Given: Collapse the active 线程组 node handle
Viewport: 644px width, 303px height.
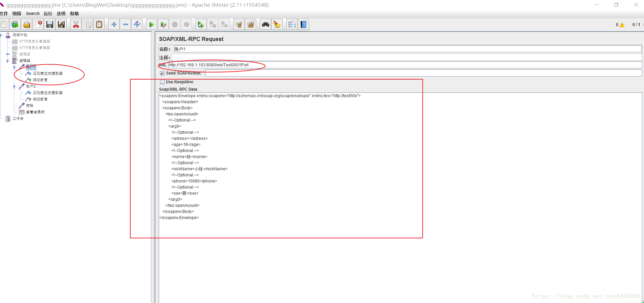Looking at the screenshot, I should click(8, 61).
